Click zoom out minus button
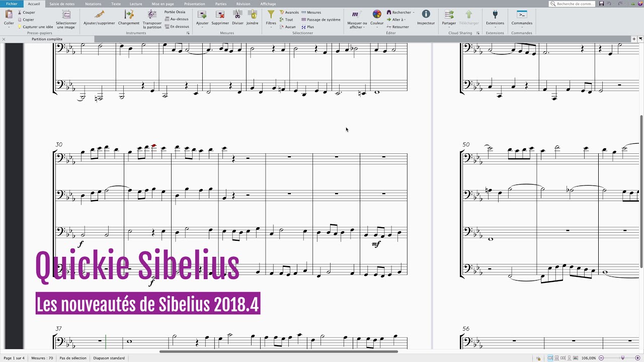The width and height of the screenshot is (644, 362). [600, 358]
